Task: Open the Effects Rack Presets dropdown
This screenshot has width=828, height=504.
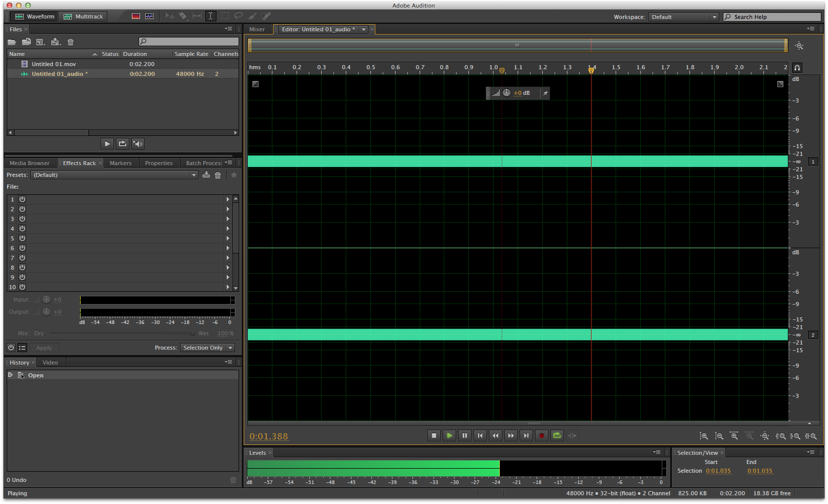Action: pos(114,175)
